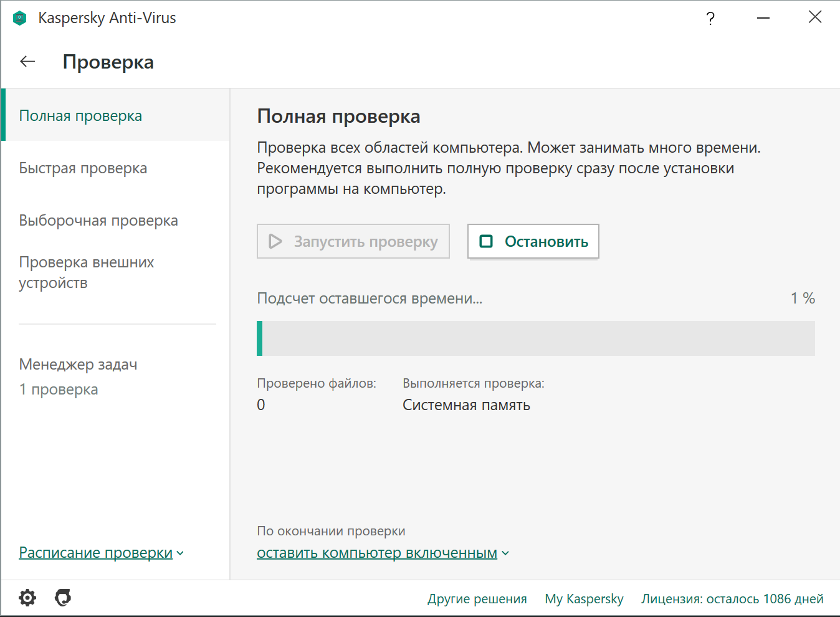Image resolution: width=840 pixels, height=617 pixels.
Task: Open the My Kaspersky link
Action: (x=584, y=599)
